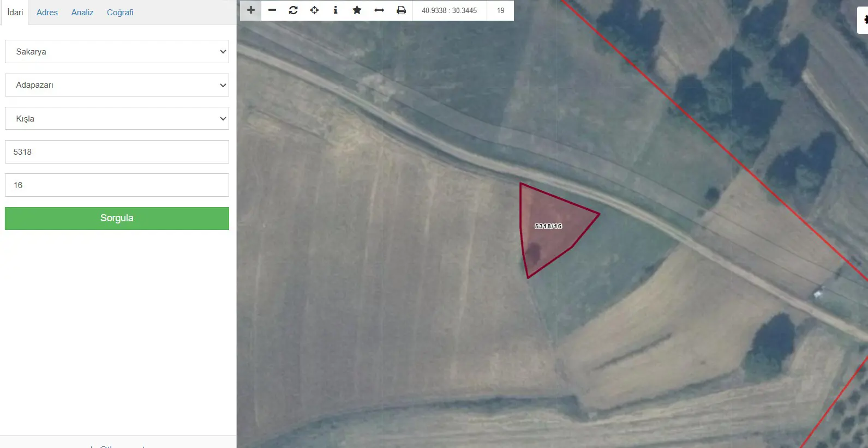Focus the ada field containing 5318
This screenshot has width=868, height=448.
point(117,152)
